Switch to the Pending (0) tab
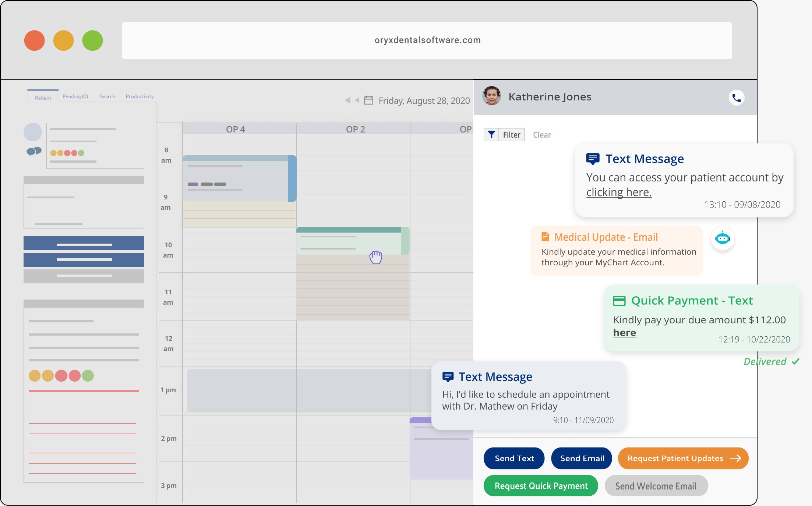The image size is (812, 506). [75, 96]
